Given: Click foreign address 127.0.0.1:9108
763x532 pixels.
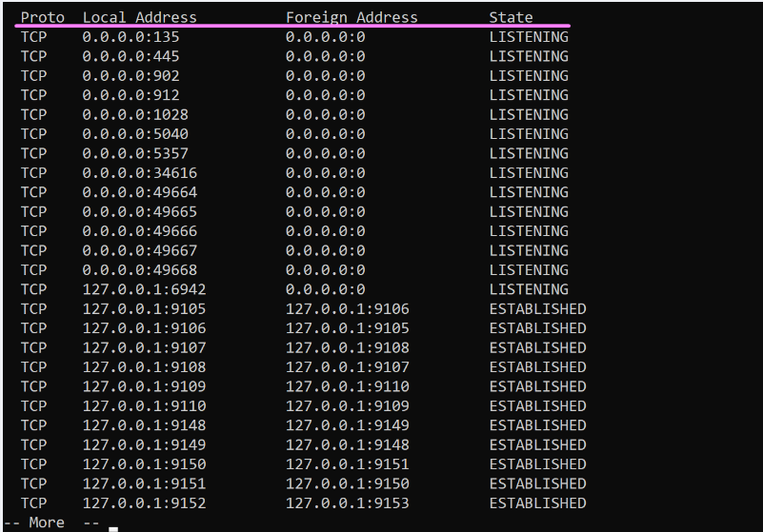Looking at the screenshot, I should (348, 348).
